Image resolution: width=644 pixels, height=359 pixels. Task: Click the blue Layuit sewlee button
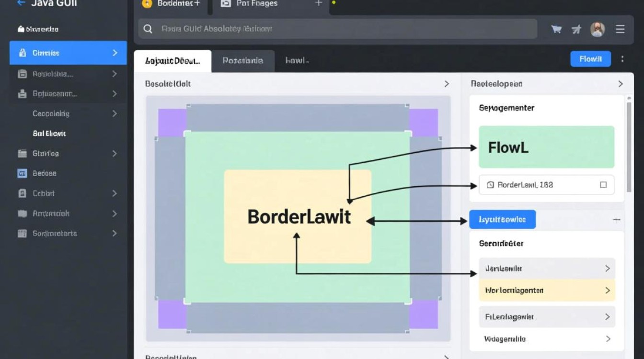click(x=502, y=220)
